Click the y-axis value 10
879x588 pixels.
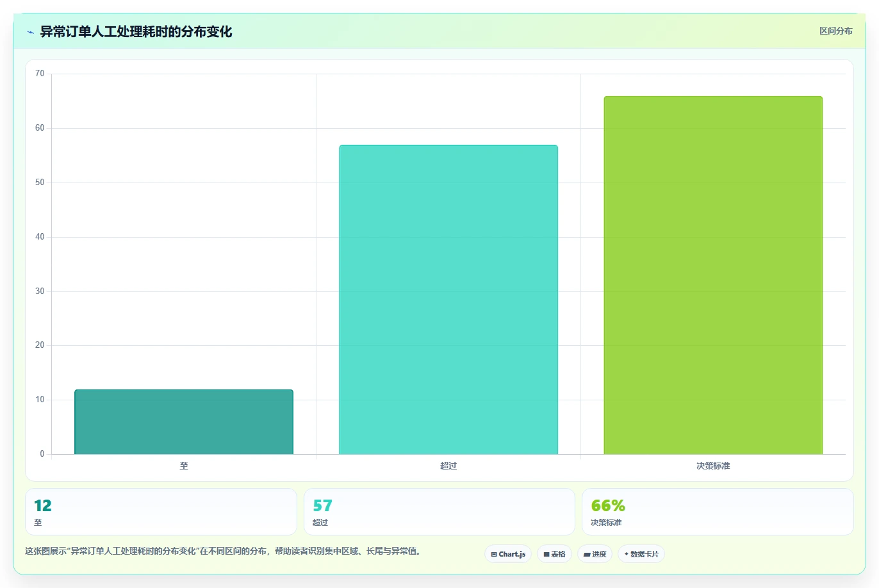(x=40, y=400)
